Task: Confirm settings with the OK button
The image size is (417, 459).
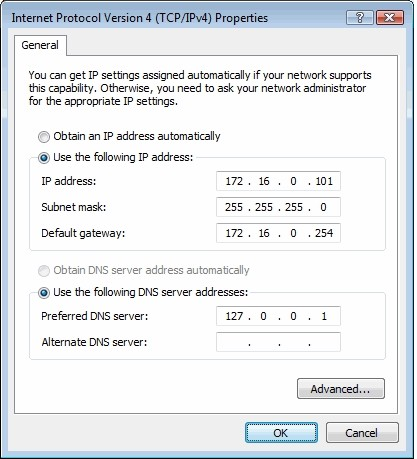Action: click(x=281, y=433)
